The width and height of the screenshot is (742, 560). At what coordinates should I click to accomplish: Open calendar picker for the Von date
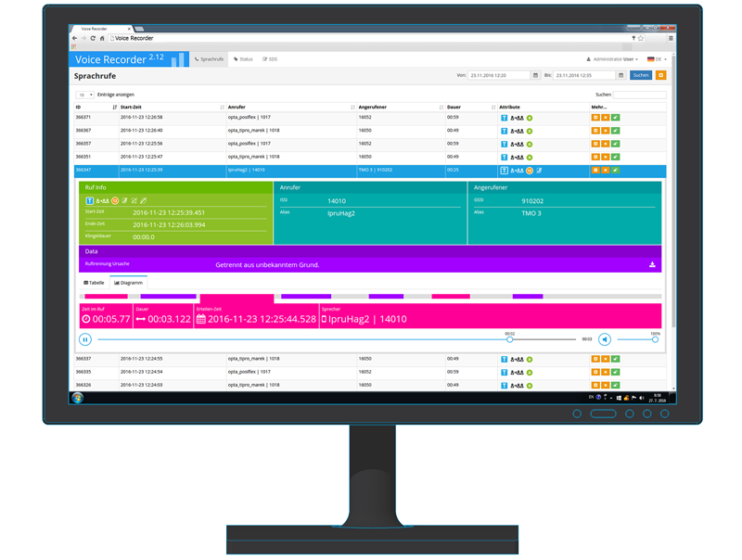535,75
